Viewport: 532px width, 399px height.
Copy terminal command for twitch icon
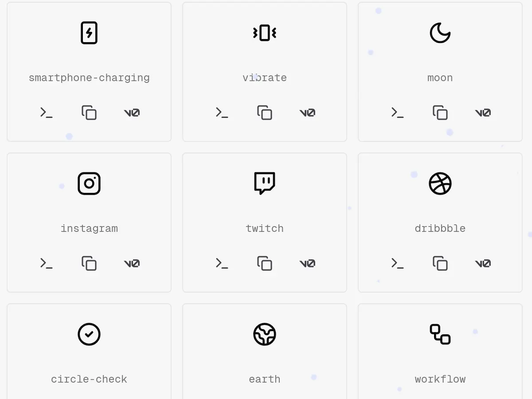coord(222,263)
